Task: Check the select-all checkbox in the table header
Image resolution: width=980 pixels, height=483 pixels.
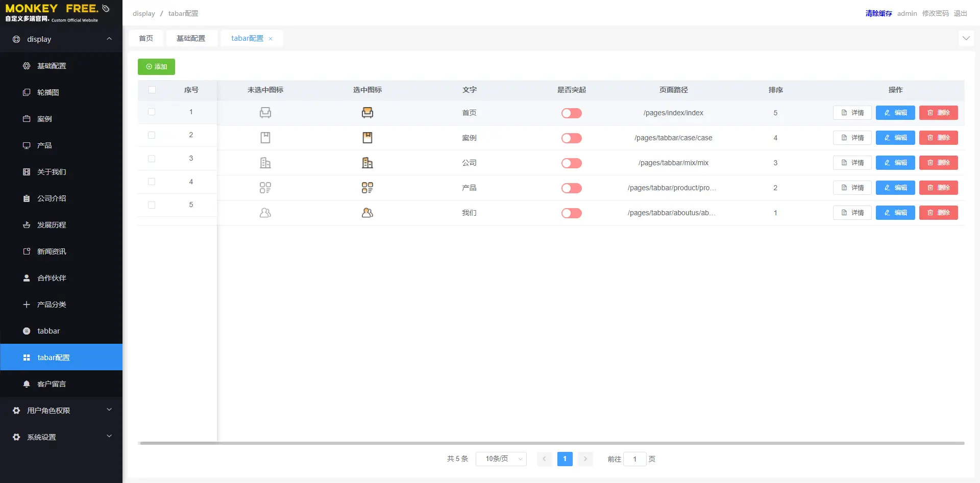Action: (x=152, y=90)
